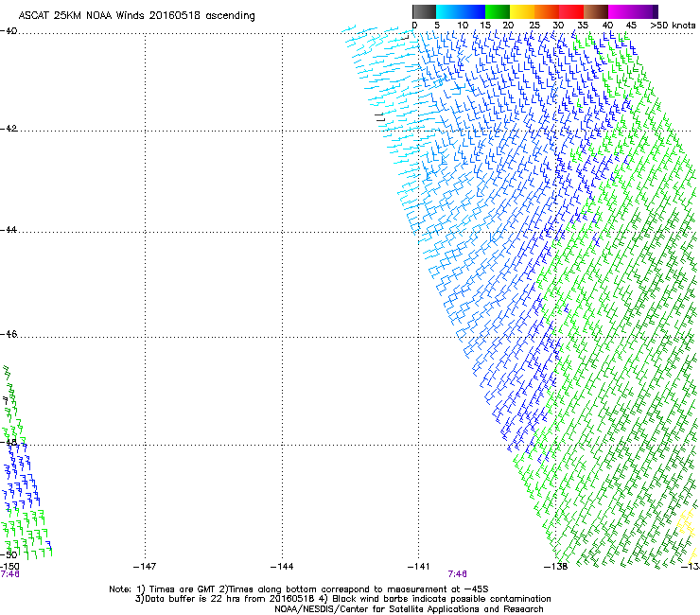Click the '25' label on the color scale
The height and width of the screenshot is (615, 700).
(534, 26)
